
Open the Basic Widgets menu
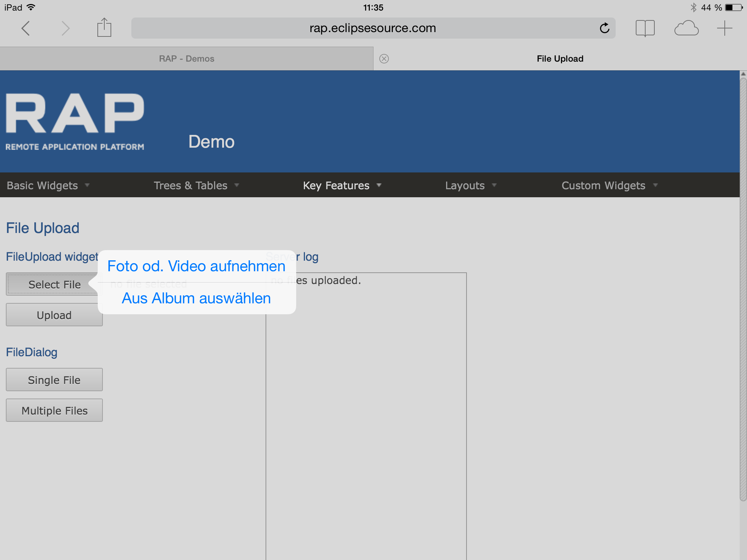48,185
